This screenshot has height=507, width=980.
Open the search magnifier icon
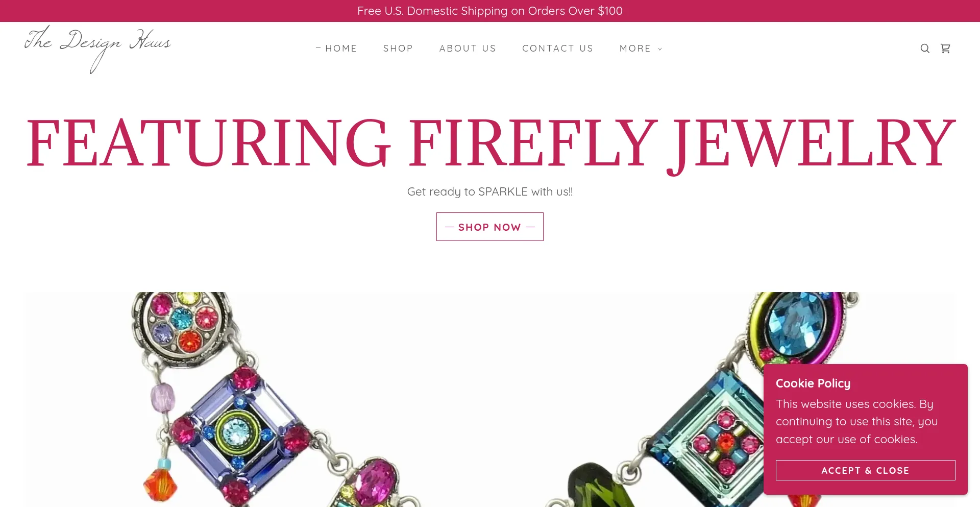[925, 49]
